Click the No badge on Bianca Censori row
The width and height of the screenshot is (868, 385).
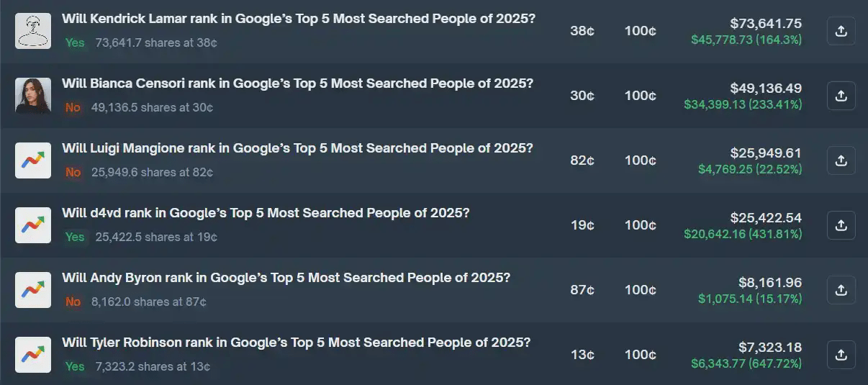click(x=73, y=107)
